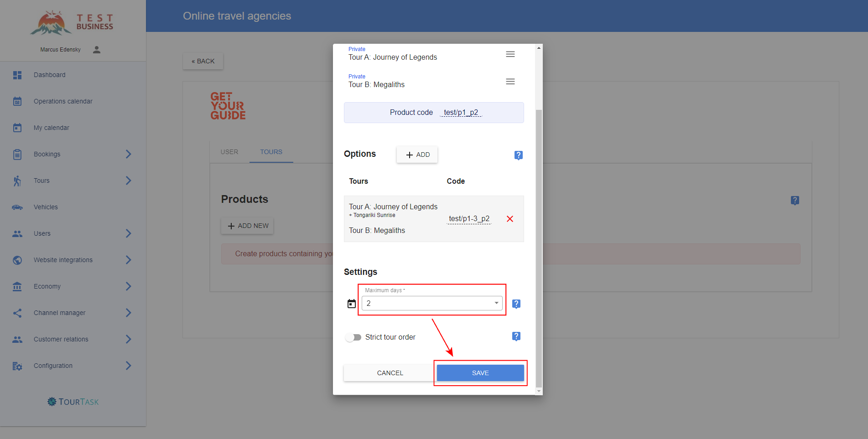The height and width of the screenshot is (439, 868).
Task: Click drag handle for Tour B: Megaliths
Action: pos(510,82)
